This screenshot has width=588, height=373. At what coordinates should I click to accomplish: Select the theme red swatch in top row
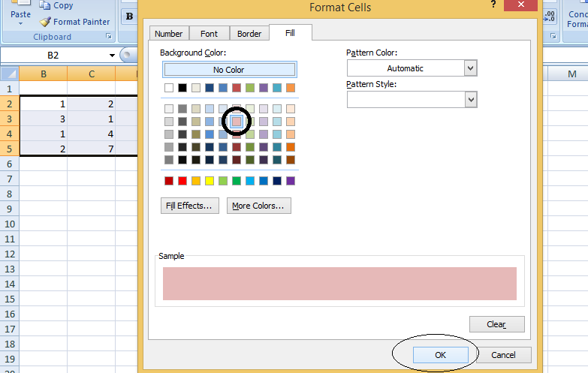(x=237, y=88)
